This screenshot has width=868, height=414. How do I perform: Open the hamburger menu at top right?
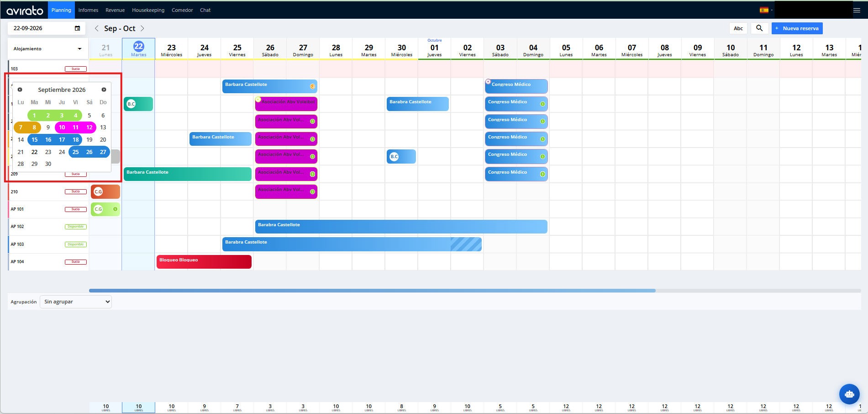(x=857, y=10)
